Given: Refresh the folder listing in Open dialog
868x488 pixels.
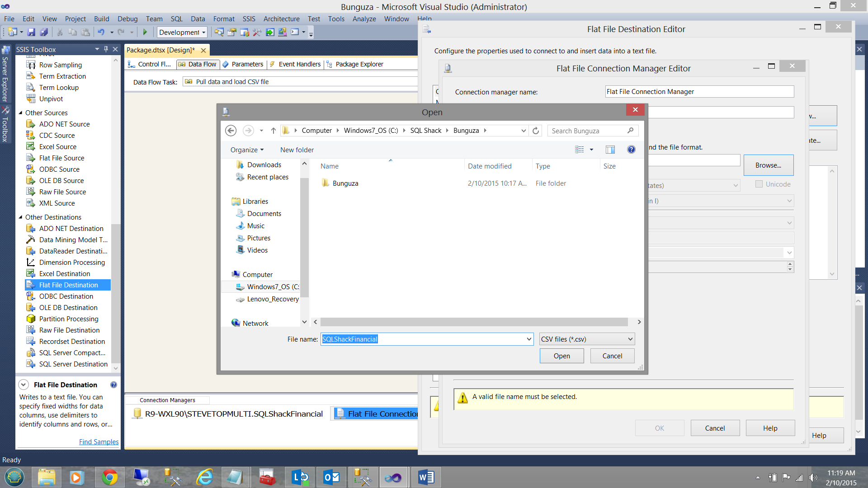Looking at the screenshot, I should pyautogui.click(x=536, y=131).
